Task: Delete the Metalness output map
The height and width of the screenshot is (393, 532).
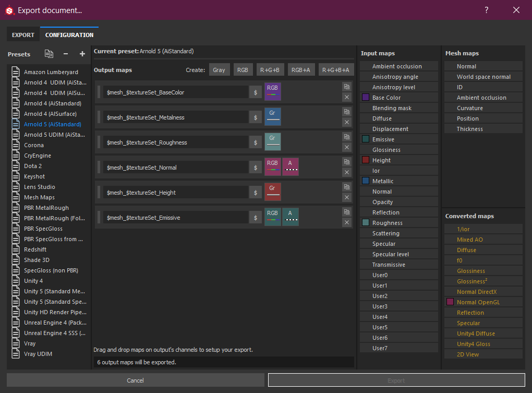Action: pos(347,122)
